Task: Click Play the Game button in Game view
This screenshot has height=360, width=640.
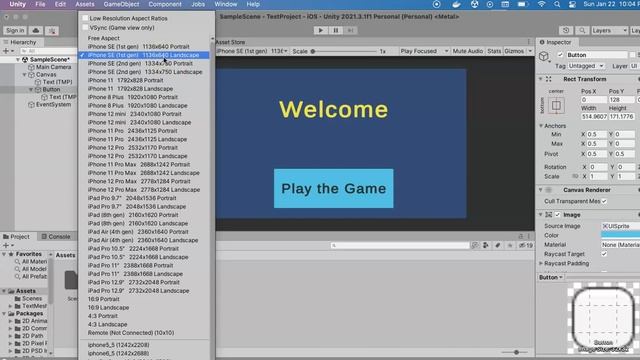Action: [x=333, y=189]
